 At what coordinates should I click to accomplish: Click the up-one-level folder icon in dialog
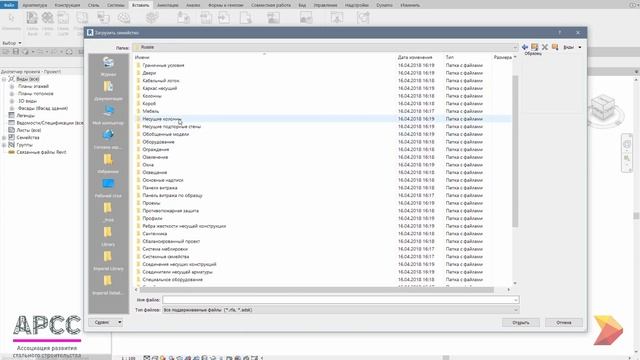[x=534, y=47]
